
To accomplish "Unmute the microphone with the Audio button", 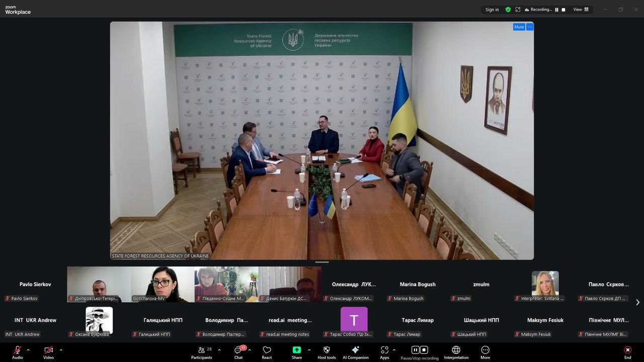I will coord(18,350).
